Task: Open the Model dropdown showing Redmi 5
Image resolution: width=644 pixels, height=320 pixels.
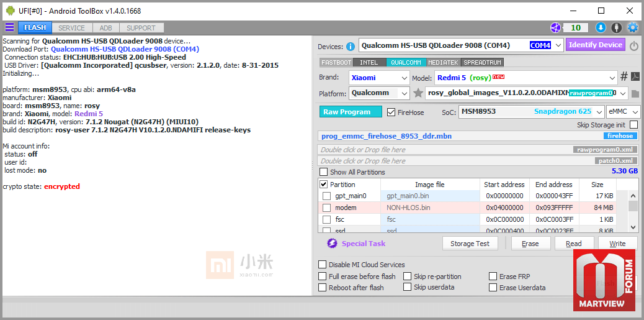Action: pos(525,77)
